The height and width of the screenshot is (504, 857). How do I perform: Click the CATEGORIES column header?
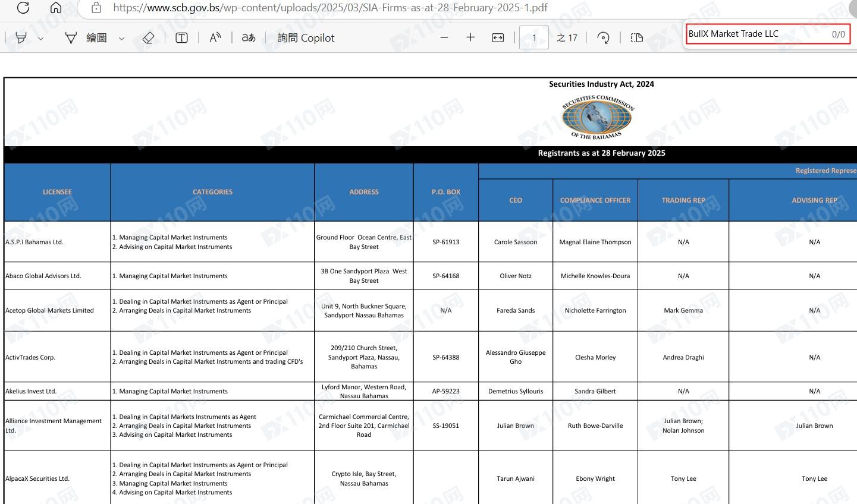coord(212,192)
